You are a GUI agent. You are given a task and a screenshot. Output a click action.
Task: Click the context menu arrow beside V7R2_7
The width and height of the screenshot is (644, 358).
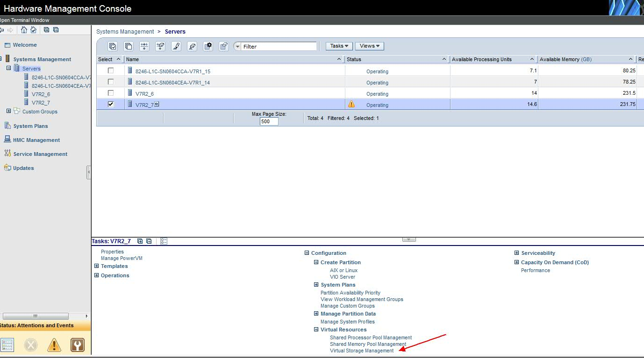(x=157, y=104)
